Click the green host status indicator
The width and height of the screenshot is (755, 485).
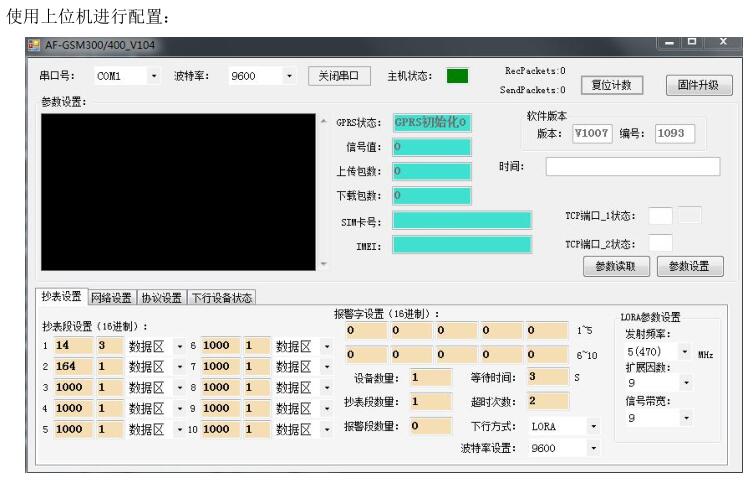[x=457, y=76]
